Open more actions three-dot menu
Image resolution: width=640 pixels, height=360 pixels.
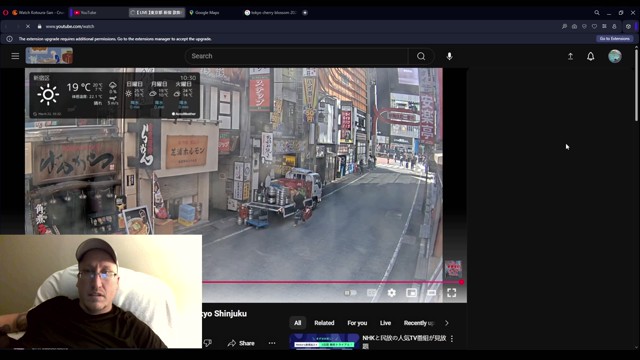point(272,343)
